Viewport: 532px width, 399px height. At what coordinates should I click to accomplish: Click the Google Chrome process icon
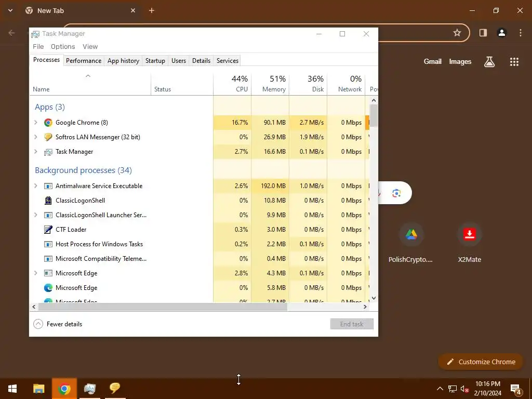(x=48, y=123)
